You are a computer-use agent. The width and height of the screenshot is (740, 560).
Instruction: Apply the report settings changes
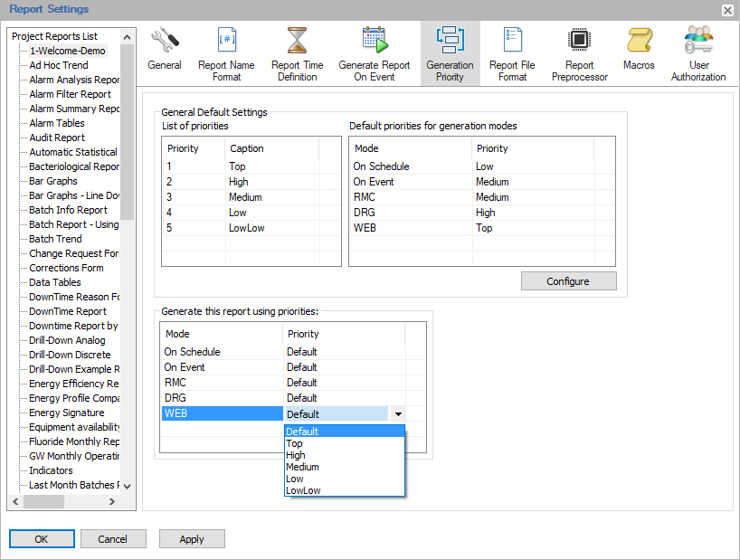(192, 538)
